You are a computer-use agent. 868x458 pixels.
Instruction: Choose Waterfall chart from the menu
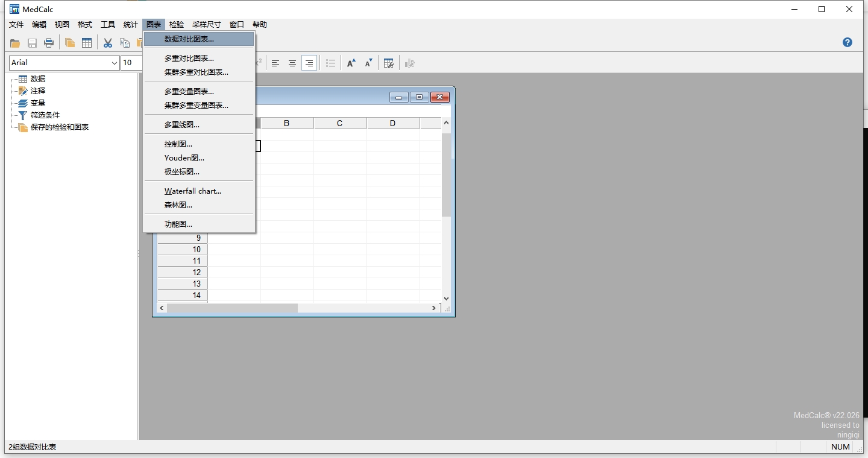point(193,191)
